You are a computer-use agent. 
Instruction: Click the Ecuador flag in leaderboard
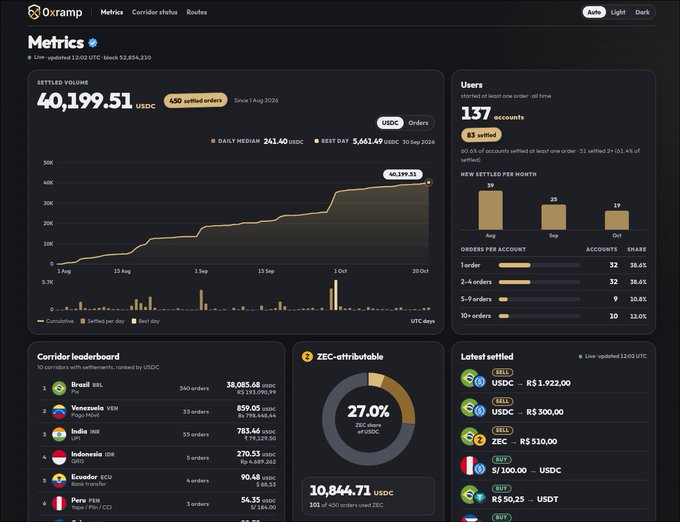pyautogui.click(x=59, y=480)
